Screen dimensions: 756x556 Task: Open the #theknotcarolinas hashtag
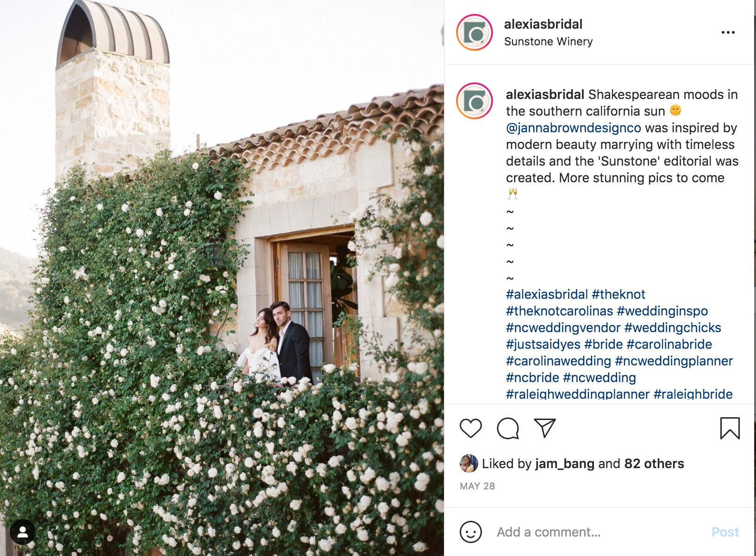559,311
